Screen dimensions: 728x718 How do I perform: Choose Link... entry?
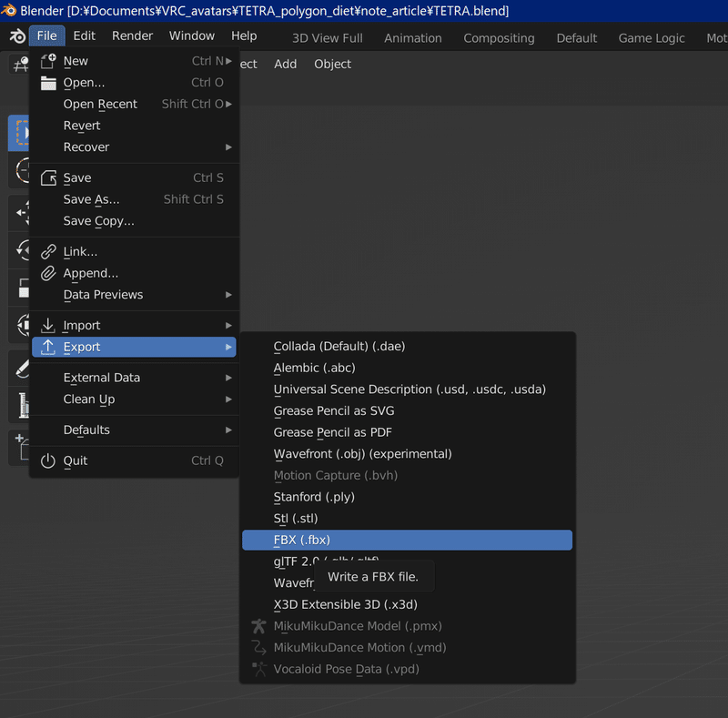[135, 252]
